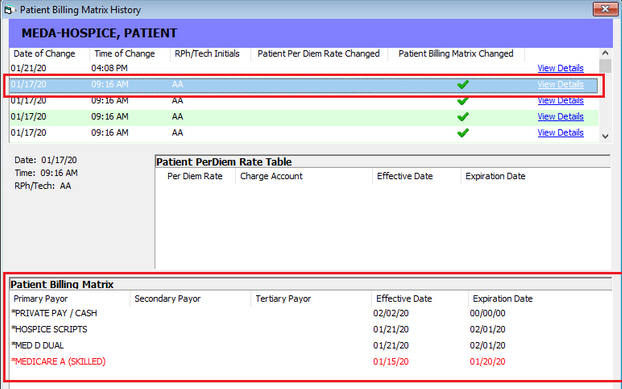
Task: Click the green checkmark in the green-shaded row
Action: 463,117
